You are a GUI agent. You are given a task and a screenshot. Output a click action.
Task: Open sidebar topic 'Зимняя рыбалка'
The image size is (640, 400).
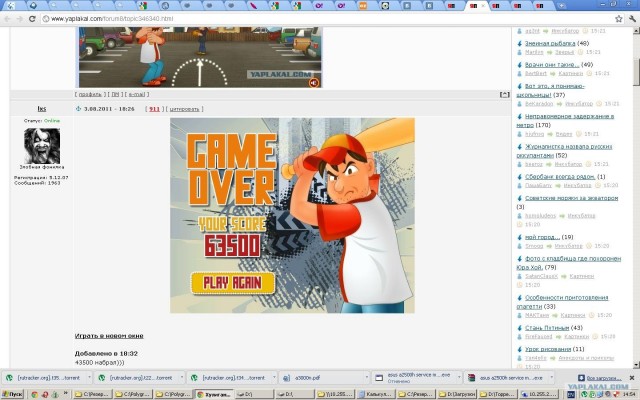point(550,43)
